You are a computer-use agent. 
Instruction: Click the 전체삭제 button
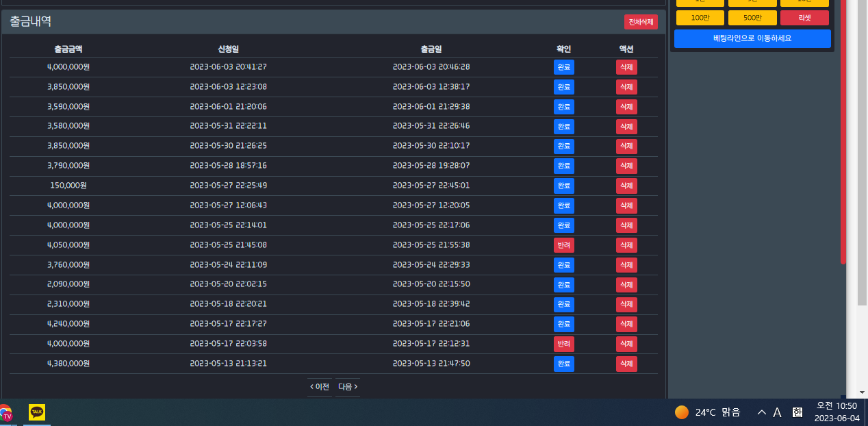point(641,22)
